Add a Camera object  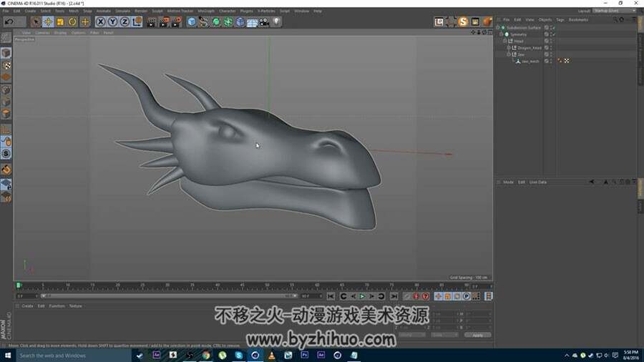pyautogui.click(x=264, y=21)
